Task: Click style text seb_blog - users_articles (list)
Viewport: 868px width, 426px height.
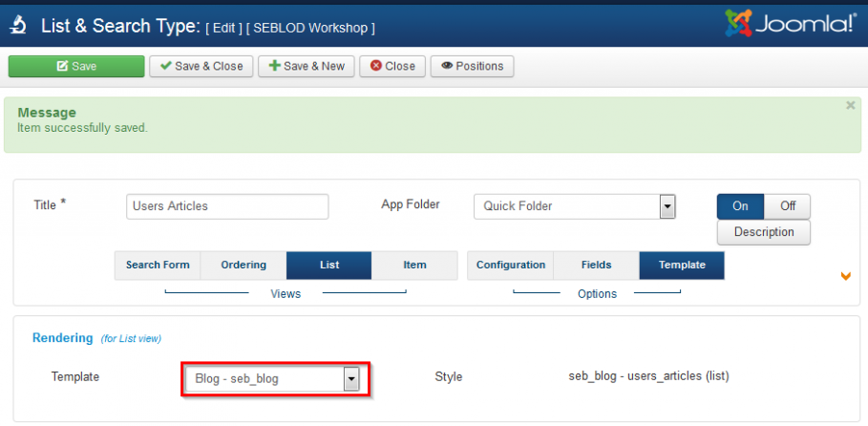Action: click(x=648, y=376)
